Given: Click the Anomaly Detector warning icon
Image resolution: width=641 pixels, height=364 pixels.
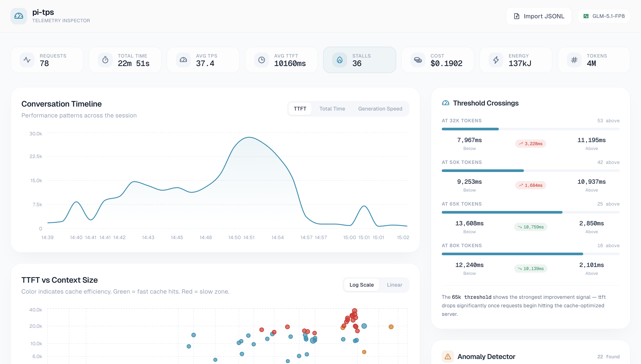Looking at the screenshot, I should (448, 357).
